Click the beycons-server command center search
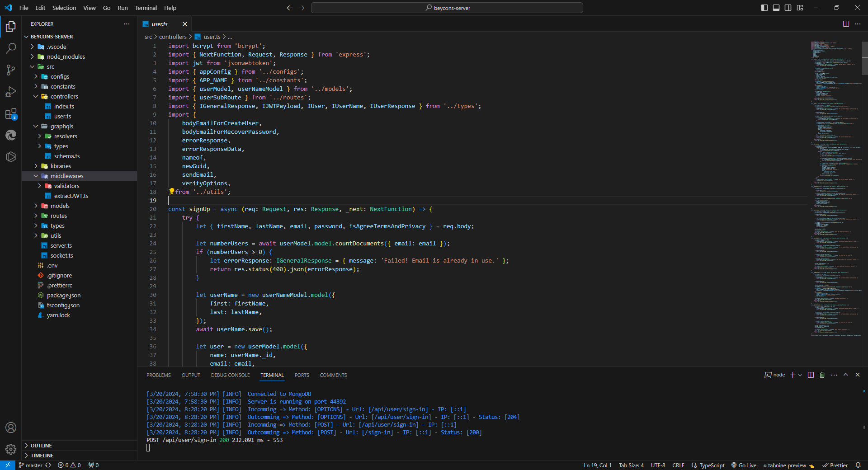The image size is (868, 470). pos(447,8)
